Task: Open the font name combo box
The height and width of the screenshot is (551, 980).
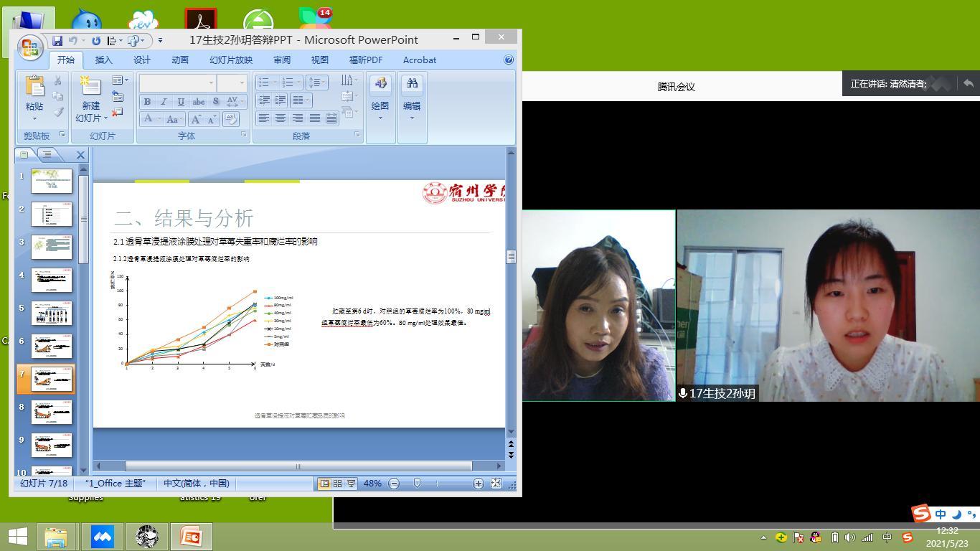Action: click(x=177, y=83)
